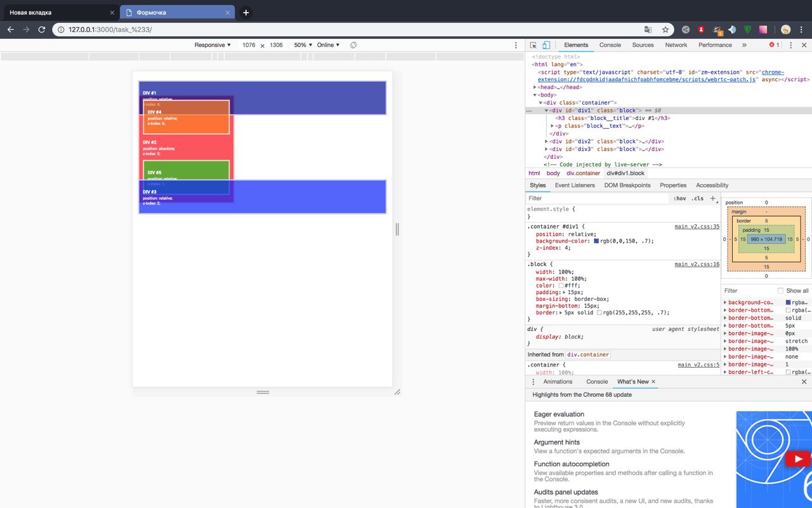The height and width of the screenshot is (508, 812).
Task: Open the Online throttling dropdown
Action: coord(329,45)
